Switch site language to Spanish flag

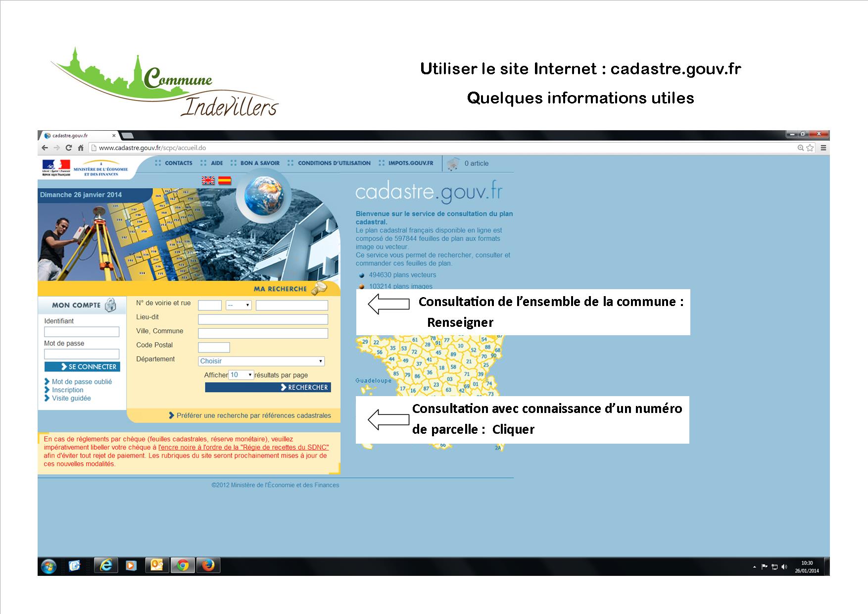(225, 181)
